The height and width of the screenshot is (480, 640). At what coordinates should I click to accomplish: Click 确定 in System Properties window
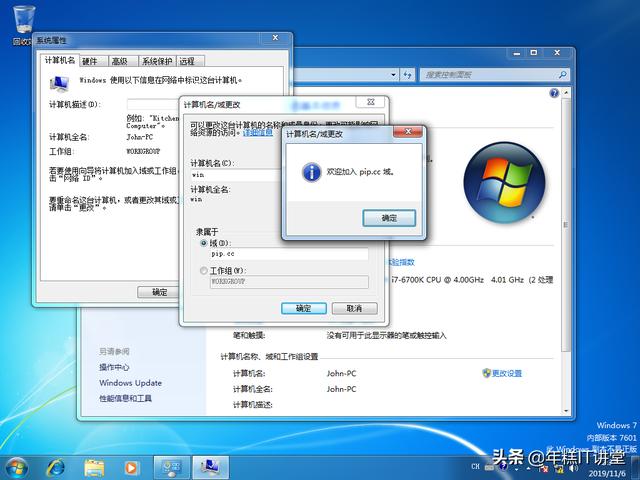pyautogui.click(x=160, y=292)
